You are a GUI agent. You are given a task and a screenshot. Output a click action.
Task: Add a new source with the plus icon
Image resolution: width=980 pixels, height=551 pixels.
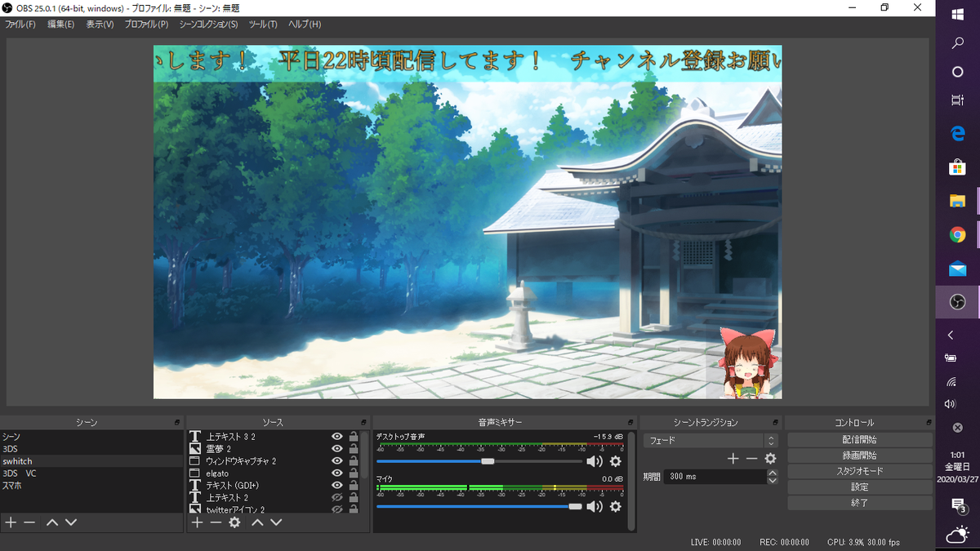coord(197,522)
